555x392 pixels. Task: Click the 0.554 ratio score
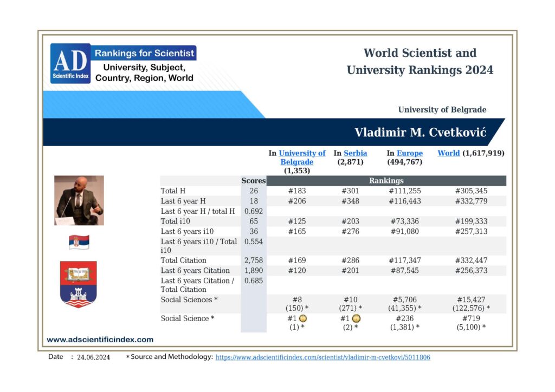(254, 242)
